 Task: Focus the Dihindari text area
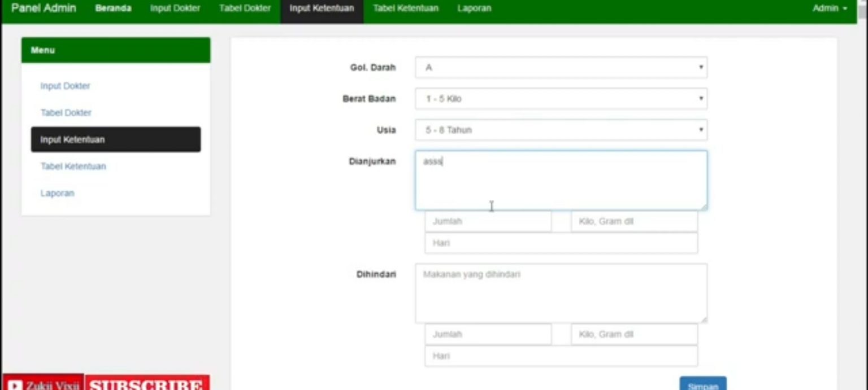pos(561,293)
